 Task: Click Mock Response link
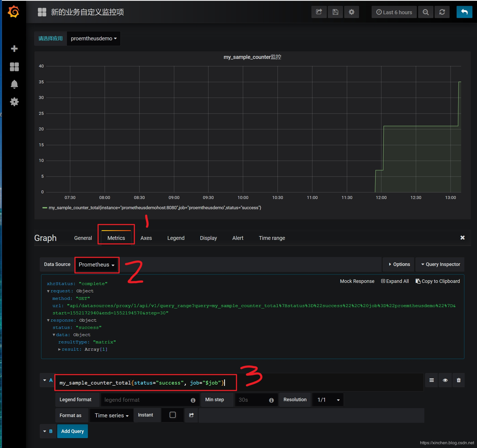click(357, 281)
